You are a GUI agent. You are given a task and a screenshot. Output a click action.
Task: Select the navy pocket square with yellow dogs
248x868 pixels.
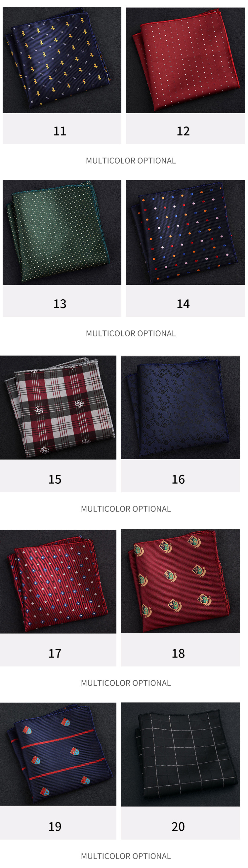point(62,60)
